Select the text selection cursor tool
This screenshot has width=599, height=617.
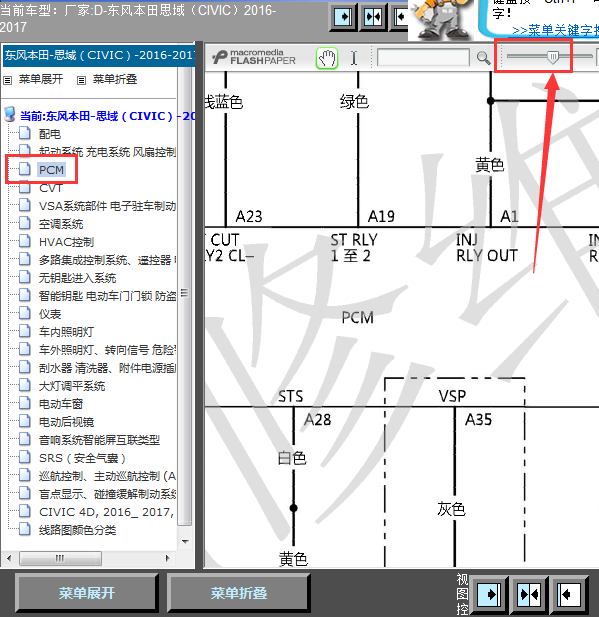[x=354, y=58]
